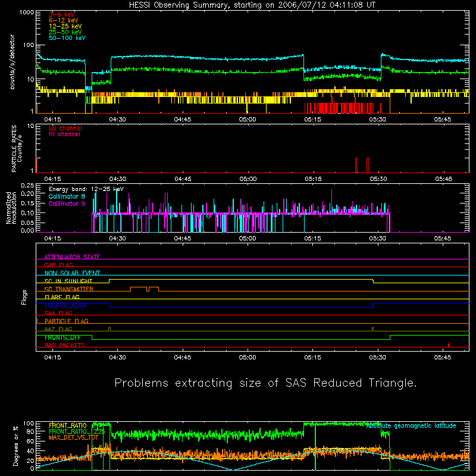Click the MAX_DET_VS_TOT legend label
The height and width of the screenshot is (476, 476).
(x=74, y=437)
